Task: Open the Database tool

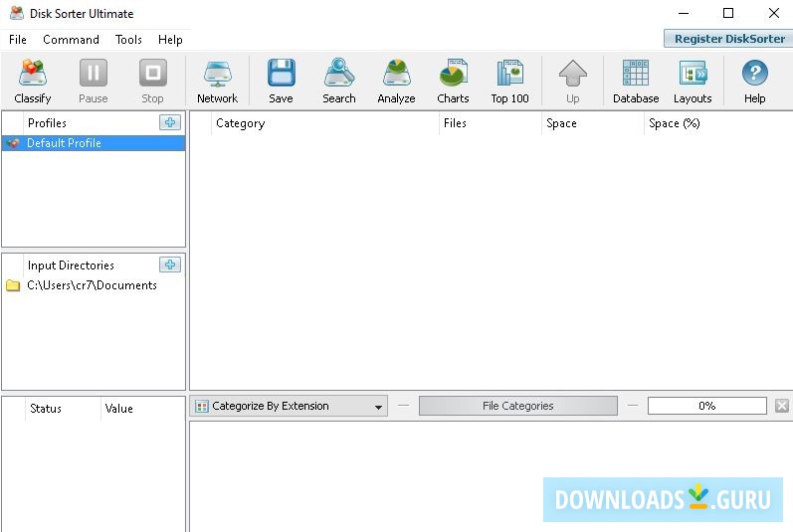Action: point(636,81)
